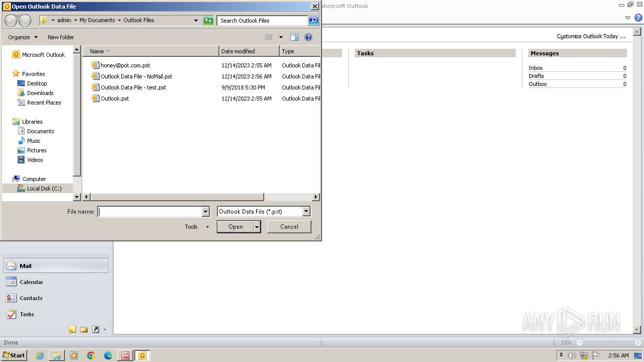Open Configure buttons arrow in Outlook
Image resolution: width=644 pixels, height=362 pixels.
pyautogui.click(x=105, y=330)
